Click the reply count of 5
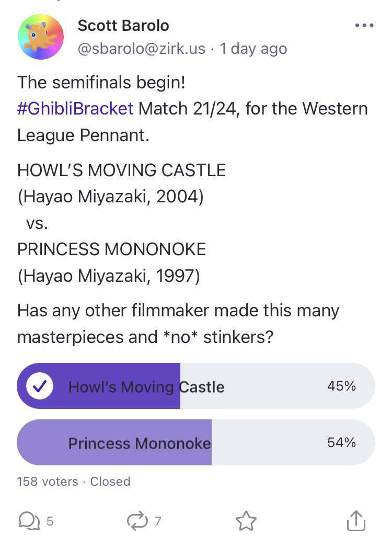The image size is (392, 537). [50, 521]
